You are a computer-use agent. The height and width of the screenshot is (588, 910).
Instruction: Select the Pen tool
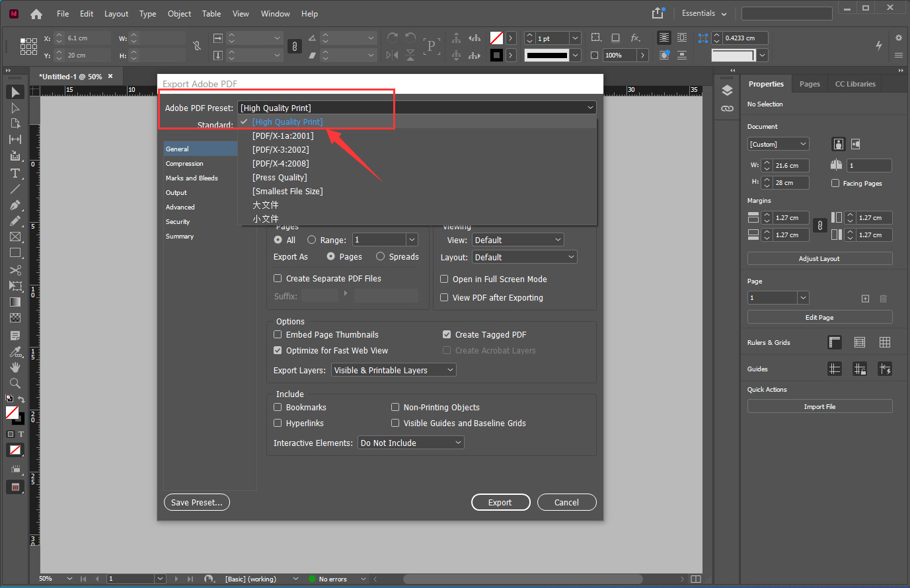(15, 205)
